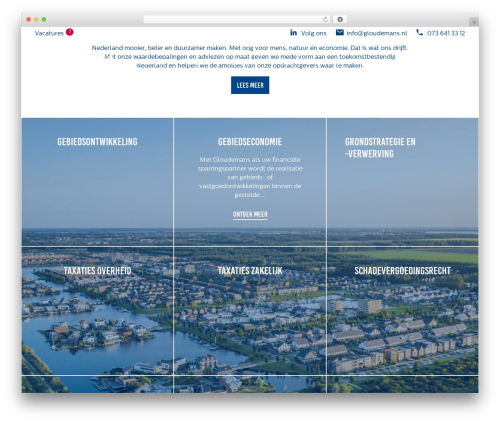
Task: Click the phone handset icon
Action: point(419,32)
